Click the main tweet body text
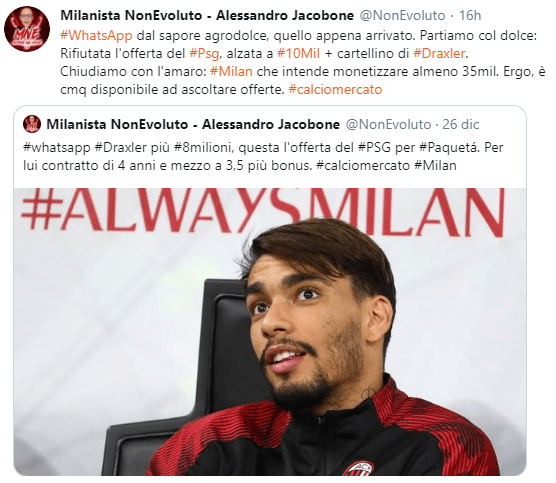The image size is (556, 483). click(x=302, y=62)
